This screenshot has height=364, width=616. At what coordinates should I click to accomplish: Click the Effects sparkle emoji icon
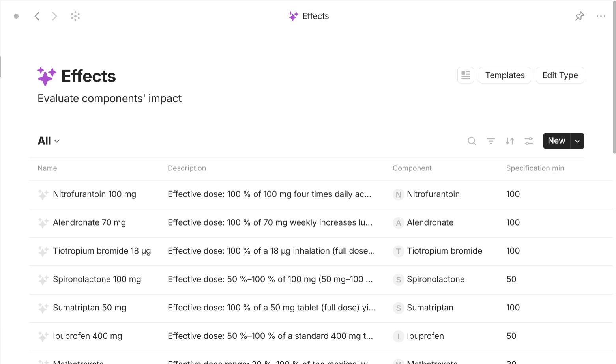tap(46, 76)
